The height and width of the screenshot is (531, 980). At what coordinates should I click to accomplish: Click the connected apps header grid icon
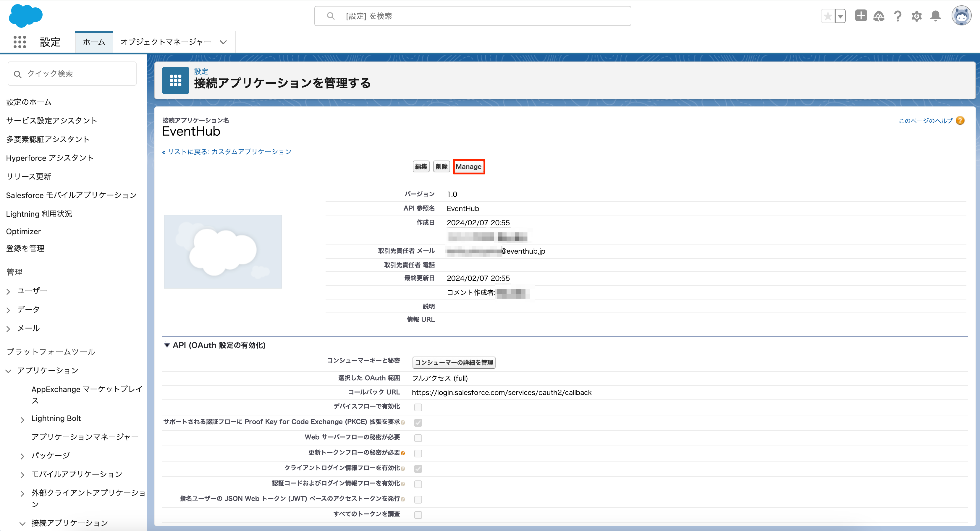click(x=175, y=80)
